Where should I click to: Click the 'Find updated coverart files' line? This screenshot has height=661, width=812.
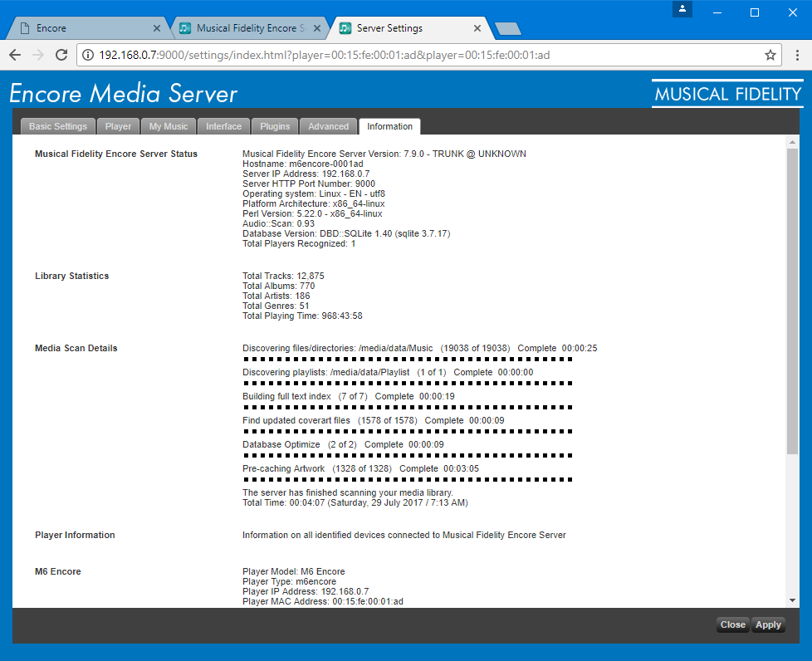374,420
